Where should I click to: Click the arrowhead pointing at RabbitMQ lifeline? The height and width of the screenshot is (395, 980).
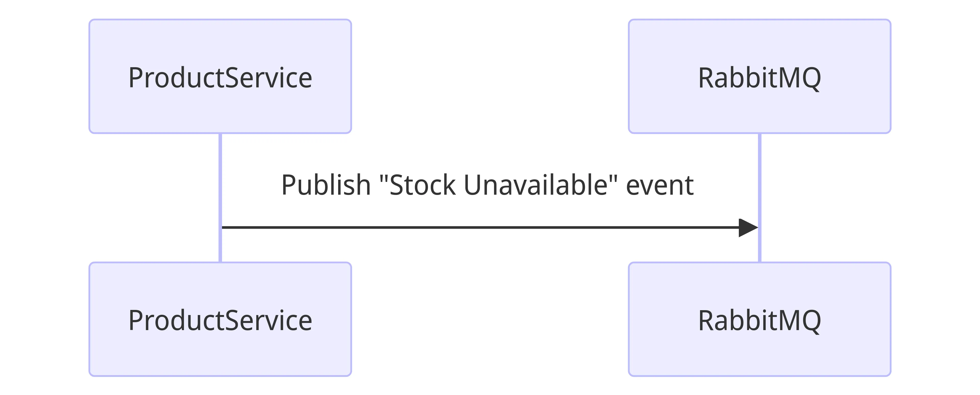(748, 227)
